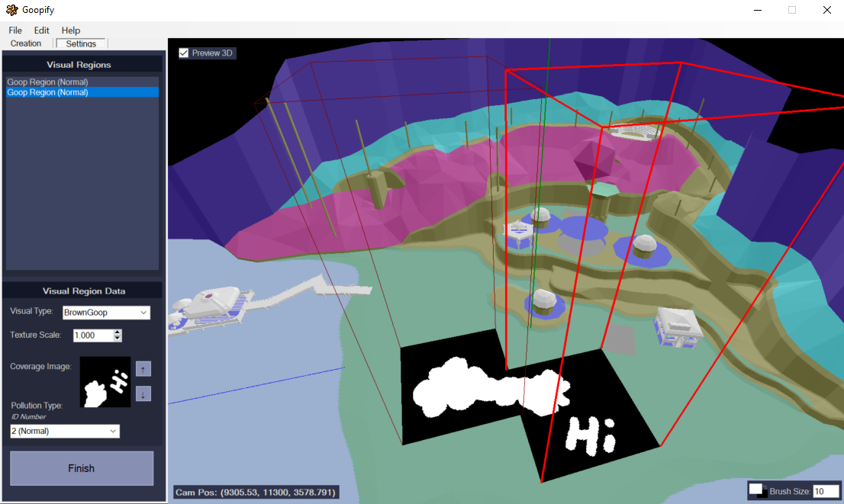844x504 pixels.
Task: Click the move-down arrow beside Coverage Image
Action: (x=143, y=394)
